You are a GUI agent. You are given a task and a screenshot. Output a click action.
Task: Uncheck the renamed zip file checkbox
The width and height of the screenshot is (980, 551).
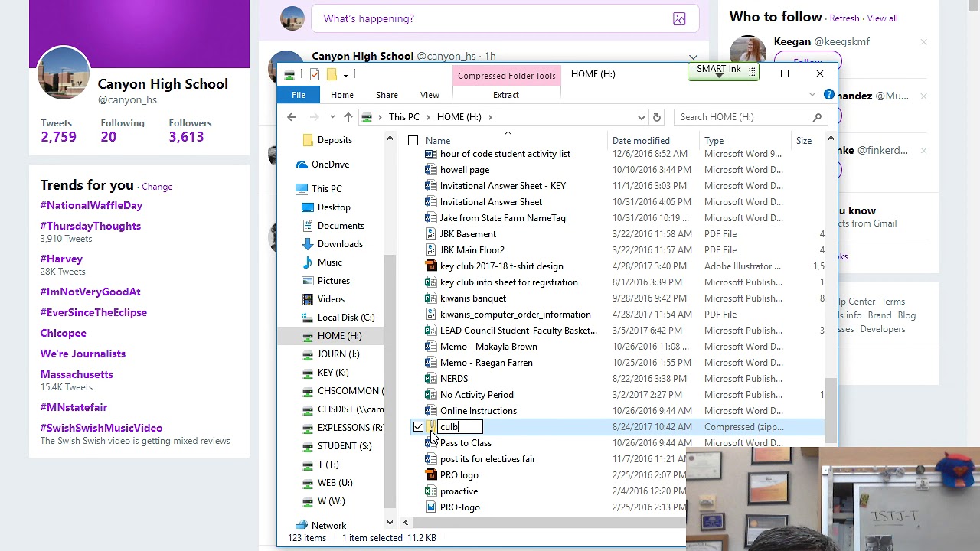coord(418,427)
